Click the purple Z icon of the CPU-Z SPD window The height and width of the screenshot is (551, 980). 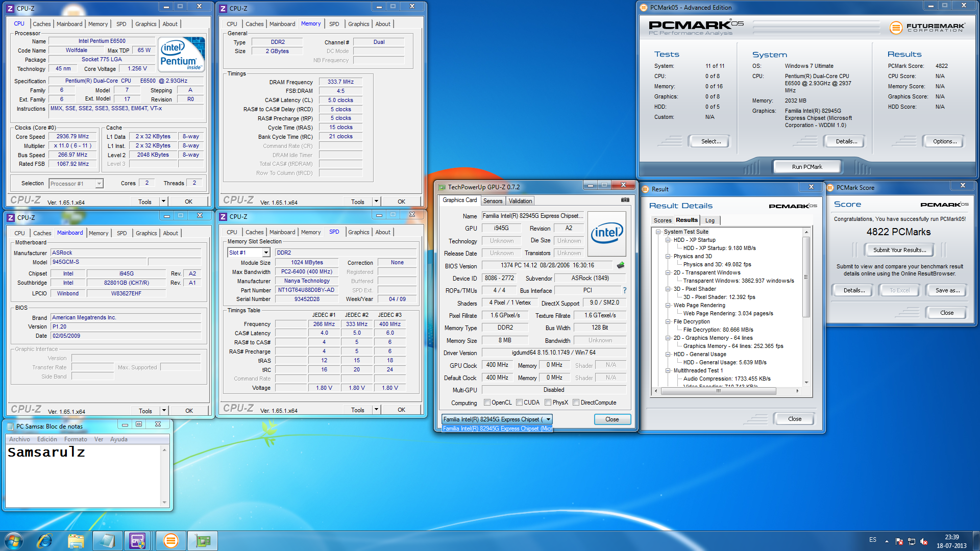223,217
